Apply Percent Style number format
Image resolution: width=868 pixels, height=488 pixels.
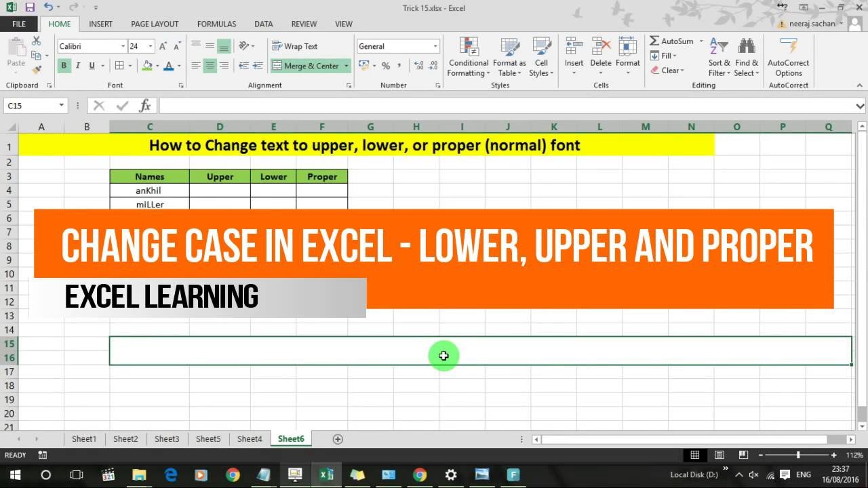(x=386, y=66)
